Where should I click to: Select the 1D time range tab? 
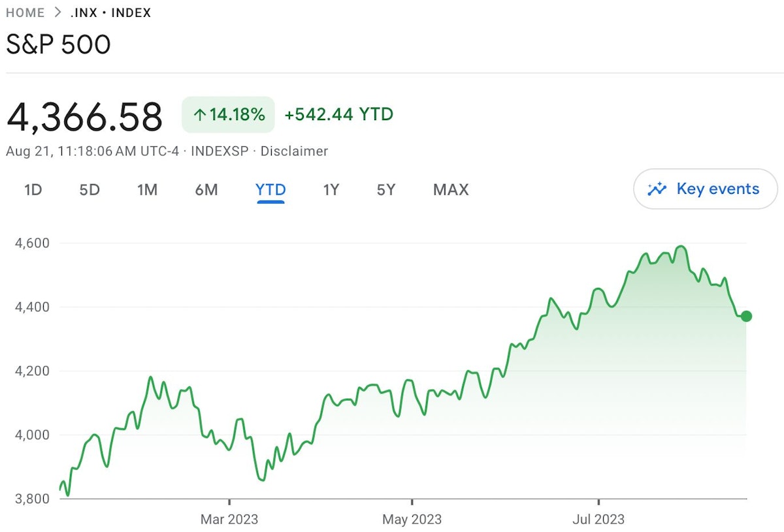click(x=33, y=190)
